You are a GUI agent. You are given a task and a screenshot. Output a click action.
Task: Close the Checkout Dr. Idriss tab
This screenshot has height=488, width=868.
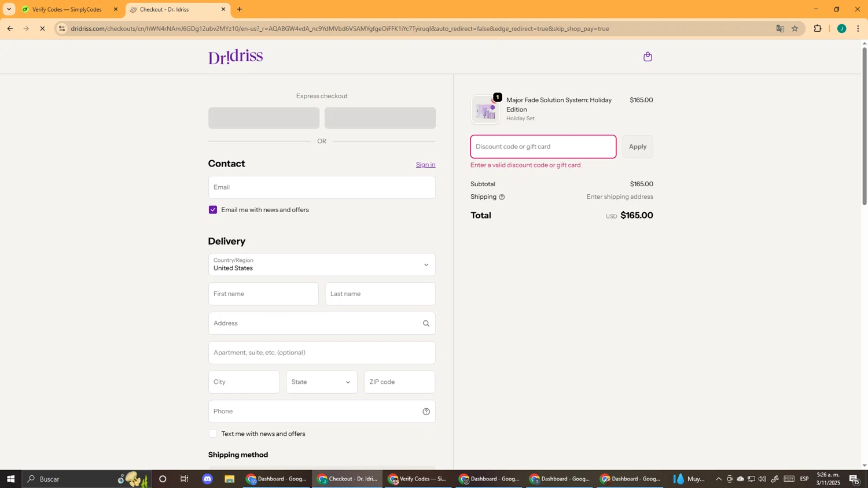[223, 9]
